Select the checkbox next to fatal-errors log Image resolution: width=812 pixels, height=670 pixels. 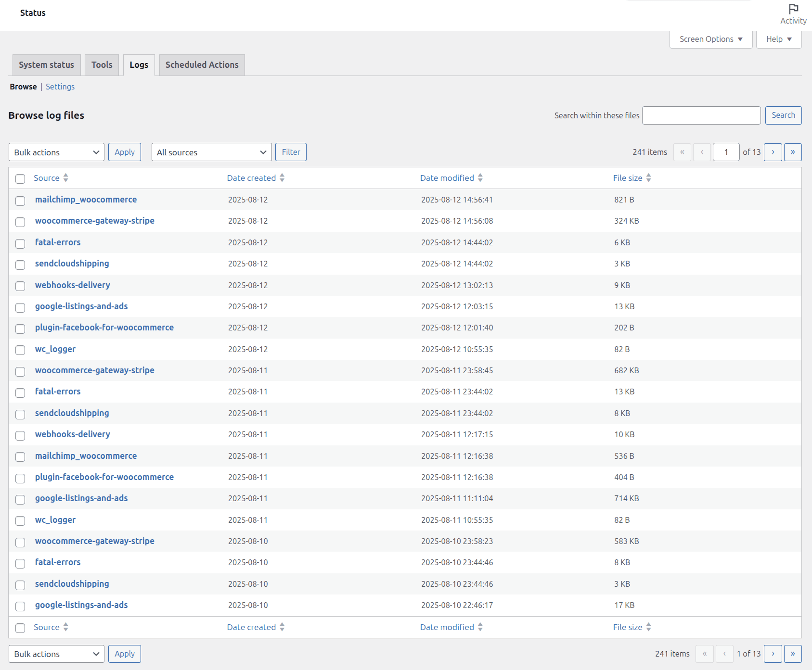pos(20,244)
